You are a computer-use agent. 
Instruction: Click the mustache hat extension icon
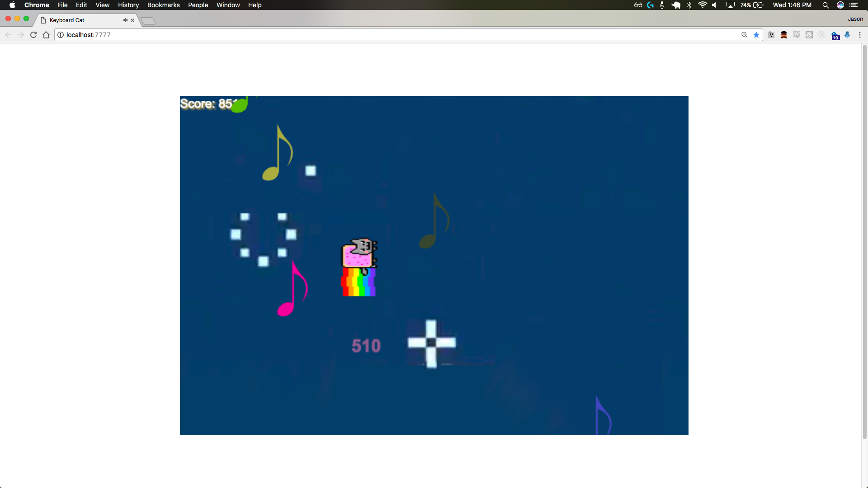tap(784, 35)
